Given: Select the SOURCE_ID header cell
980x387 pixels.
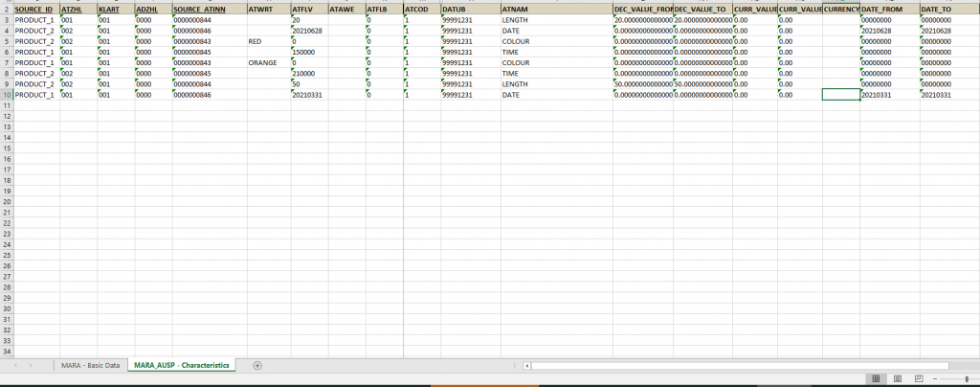Looking at the screenshot, I should pyautogui.click(x=36, y=10).
